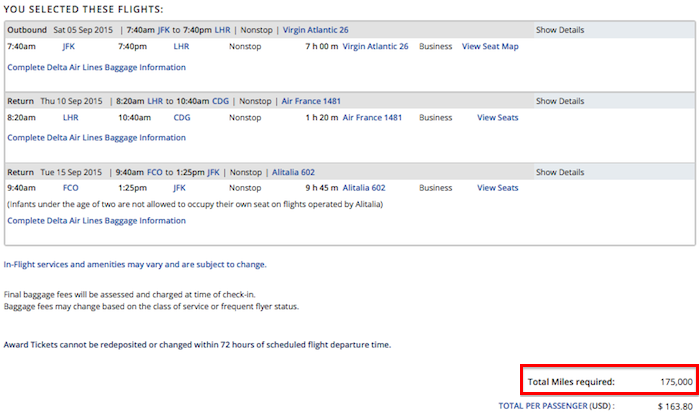Open View Seats for Air France 1481
The image size is (700, 417).
(x=497, y=117)
